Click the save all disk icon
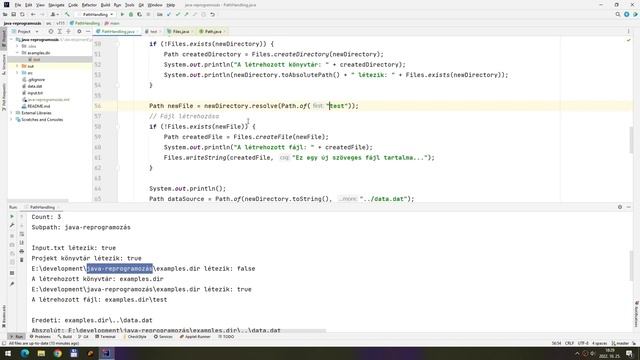 (x=13, y=14)
